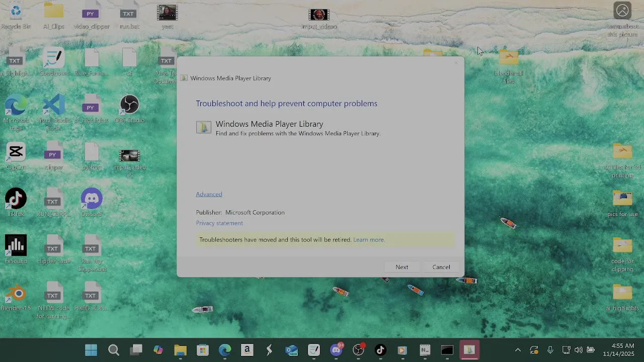Switch to OBS Studio in the taskbar
This screenshot has height=362, width=644.
tap(358, 350)
